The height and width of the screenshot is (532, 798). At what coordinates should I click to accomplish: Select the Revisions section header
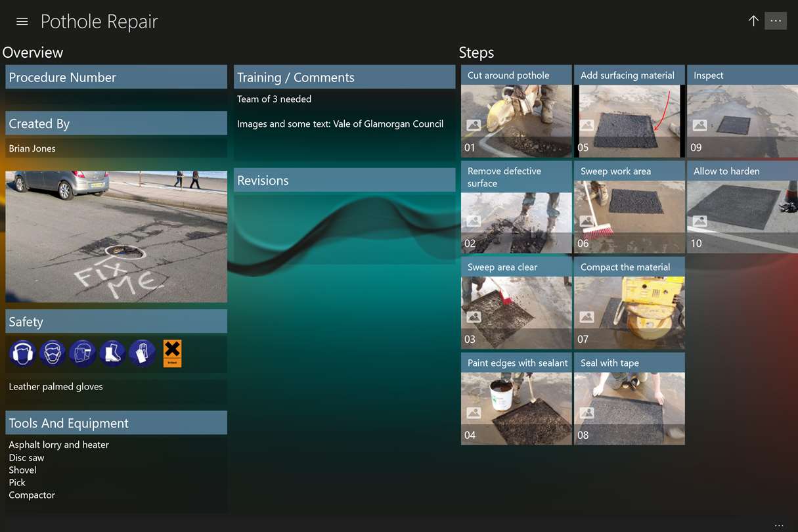344,180
